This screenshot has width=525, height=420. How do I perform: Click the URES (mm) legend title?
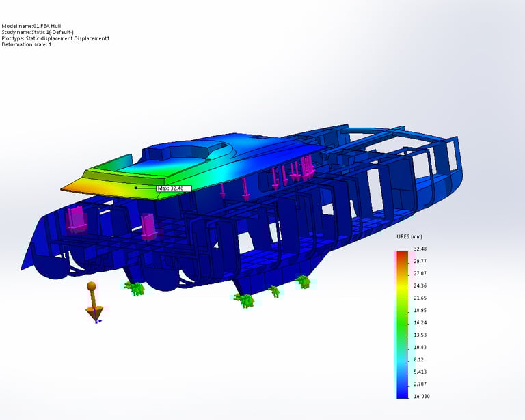(409, 237)
